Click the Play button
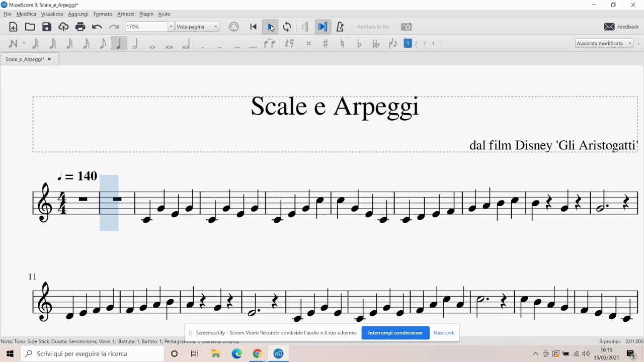This screenshot has height=362, width=644. tap(270, 27)
